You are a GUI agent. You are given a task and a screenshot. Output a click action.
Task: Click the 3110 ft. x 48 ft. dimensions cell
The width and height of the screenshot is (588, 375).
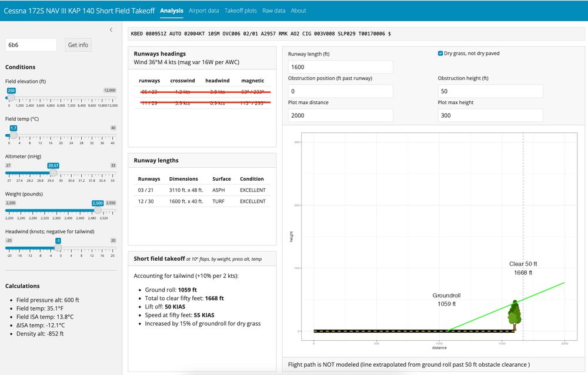tap(186, 190)
